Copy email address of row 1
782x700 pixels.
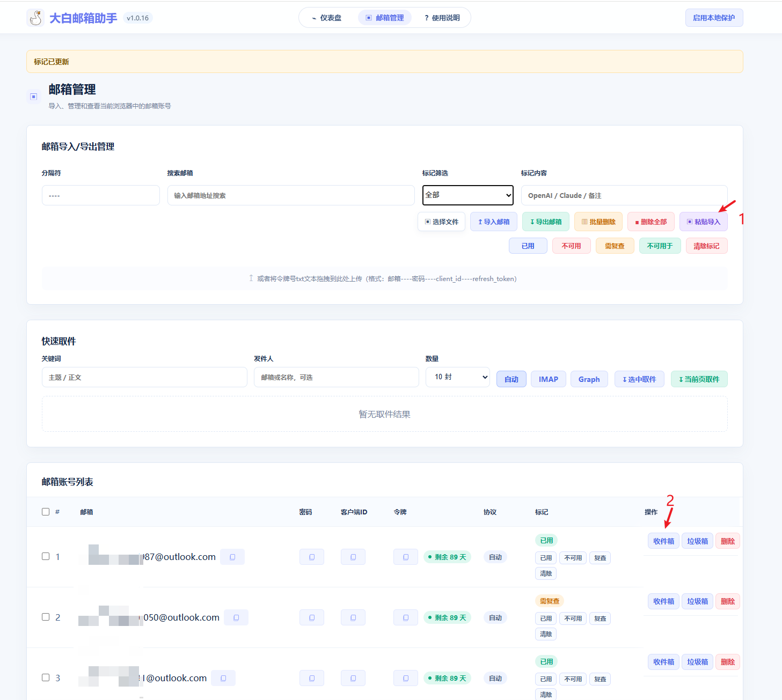click(x=232, y=557)
